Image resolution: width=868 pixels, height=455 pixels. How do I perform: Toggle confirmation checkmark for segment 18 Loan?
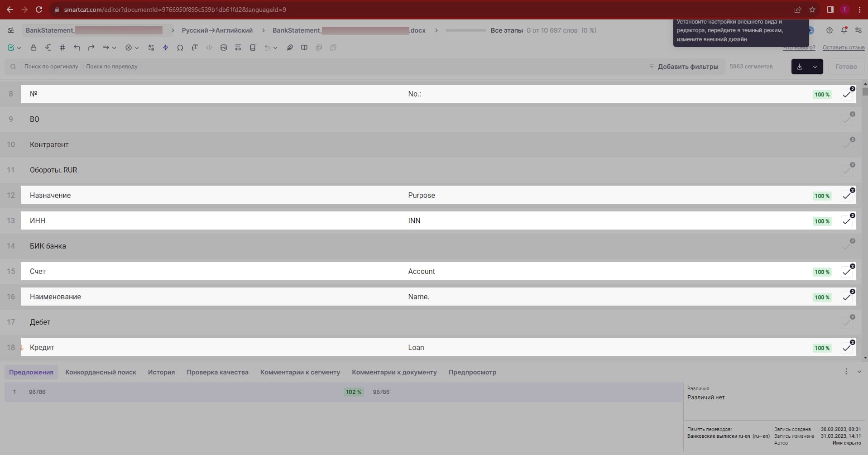[x=846, y=348]
